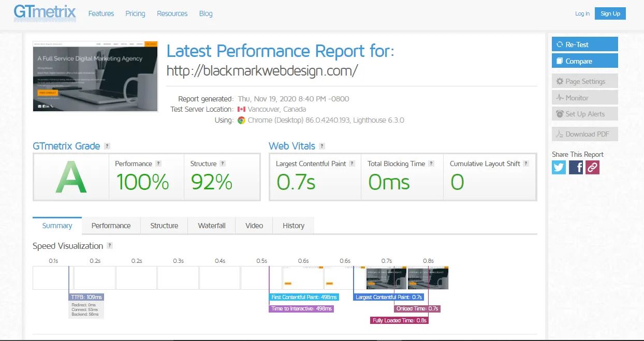Click the 0.8s filmstrip frame
The width and height of the screenshot is (644, 341).
click(x=428, y=278)
